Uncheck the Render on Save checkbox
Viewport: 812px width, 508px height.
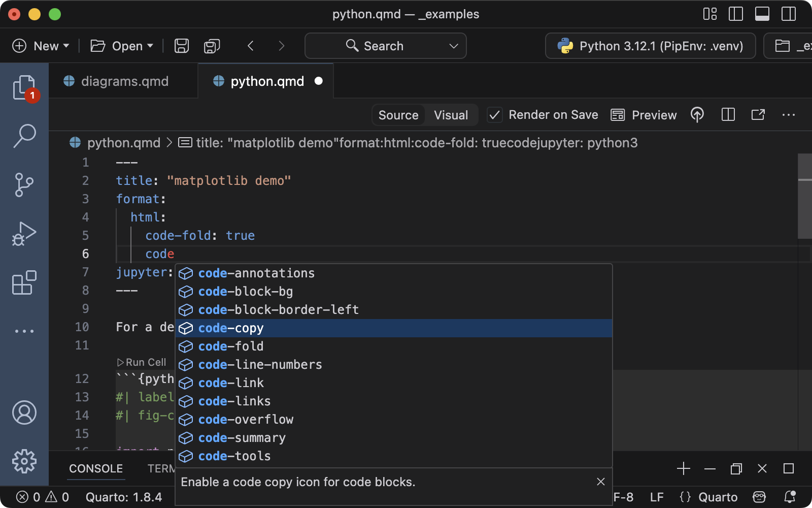tap(494, 115)
